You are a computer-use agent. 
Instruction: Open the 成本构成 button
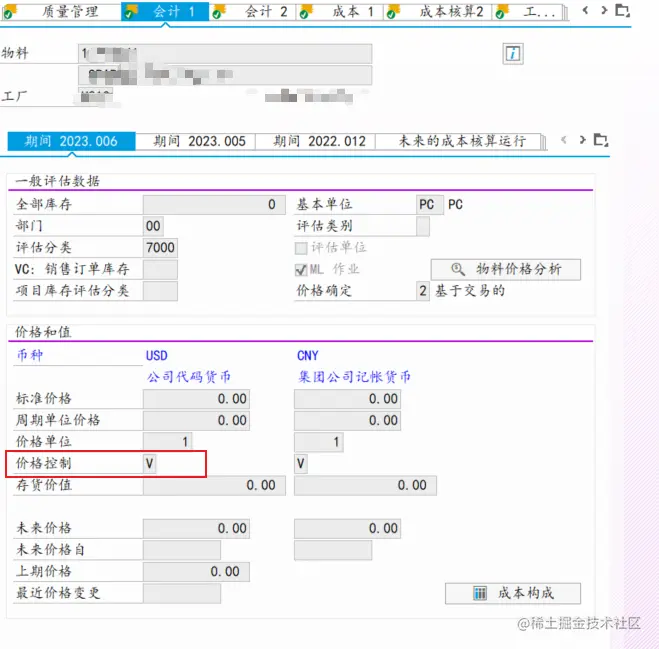pos(513,594)
